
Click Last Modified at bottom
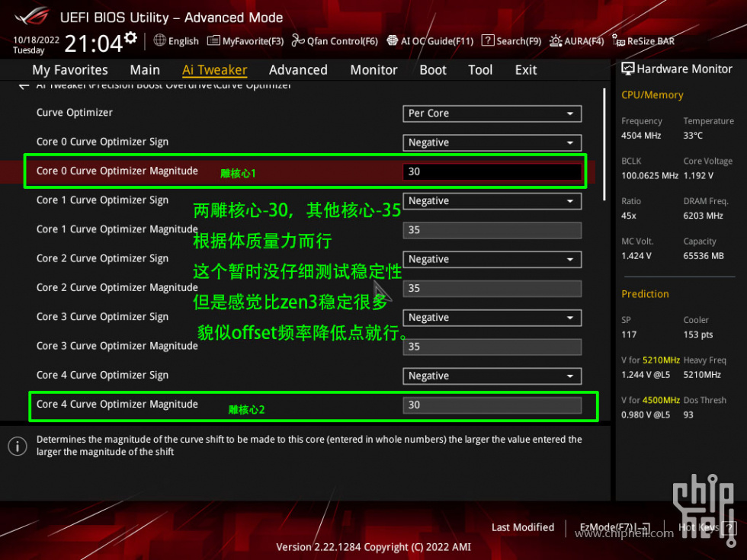coord(523,527)
